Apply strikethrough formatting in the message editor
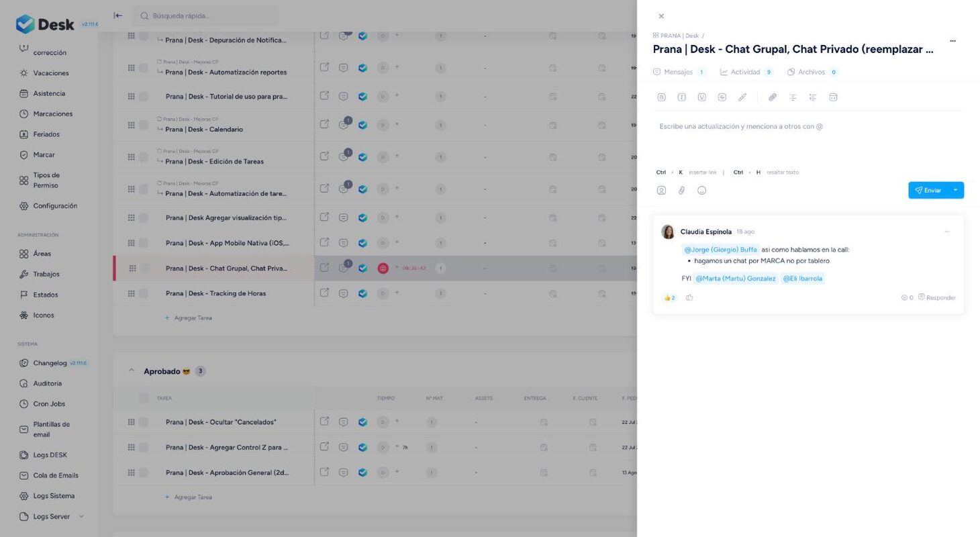980x537 pixels. pyautogui.click(x=722, y=97)
